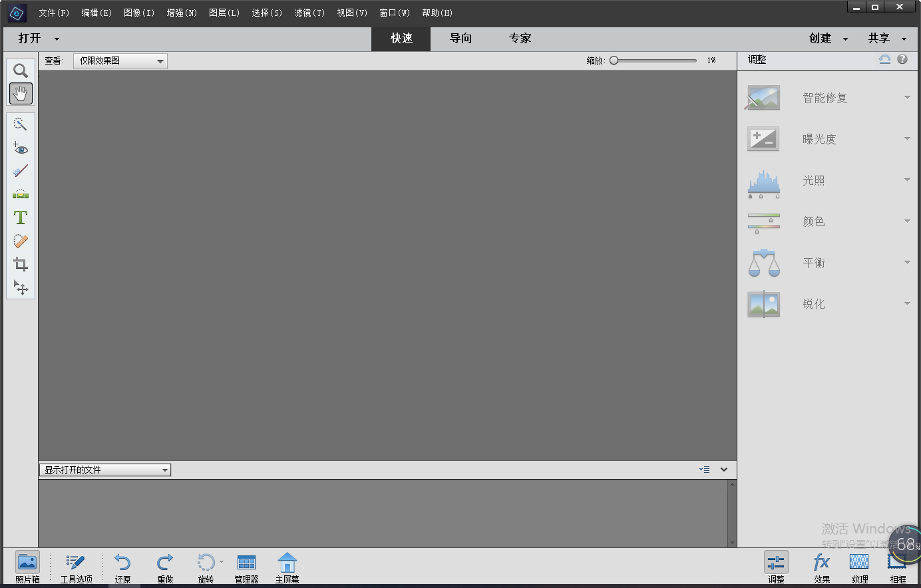The image size is (921, 588).
Task: Switch to the 导向 guided tab
Action: [460, 39]
